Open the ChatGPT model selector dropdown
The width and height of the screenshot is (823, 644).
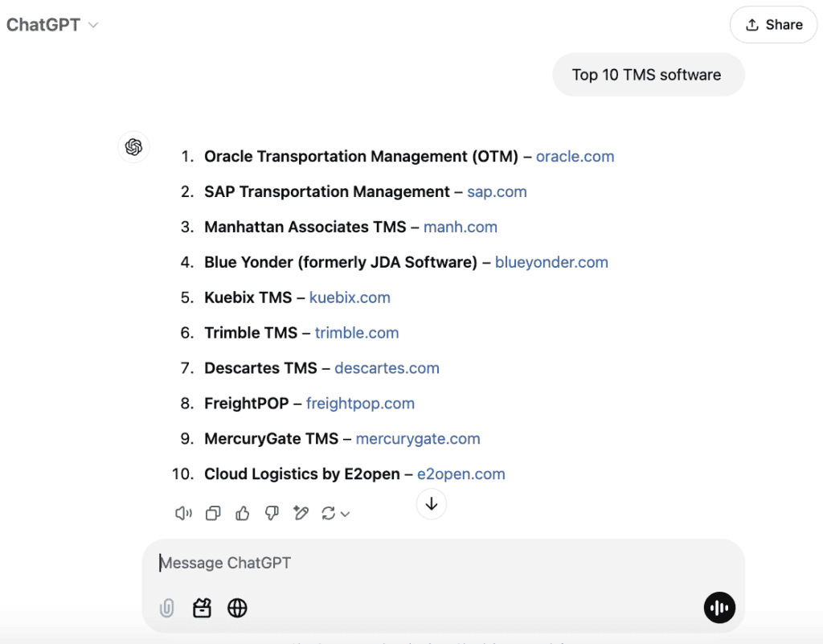52,25
